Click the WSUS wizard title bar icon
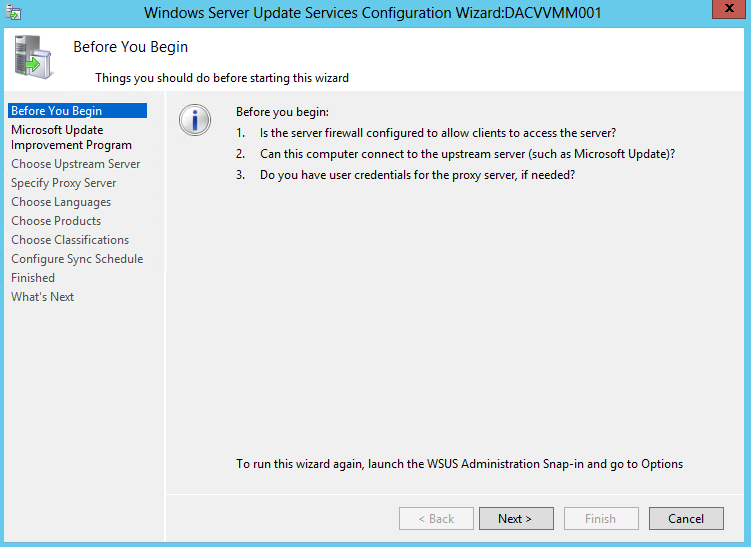Viewport: 751px width, 547px height. (13, 12)
